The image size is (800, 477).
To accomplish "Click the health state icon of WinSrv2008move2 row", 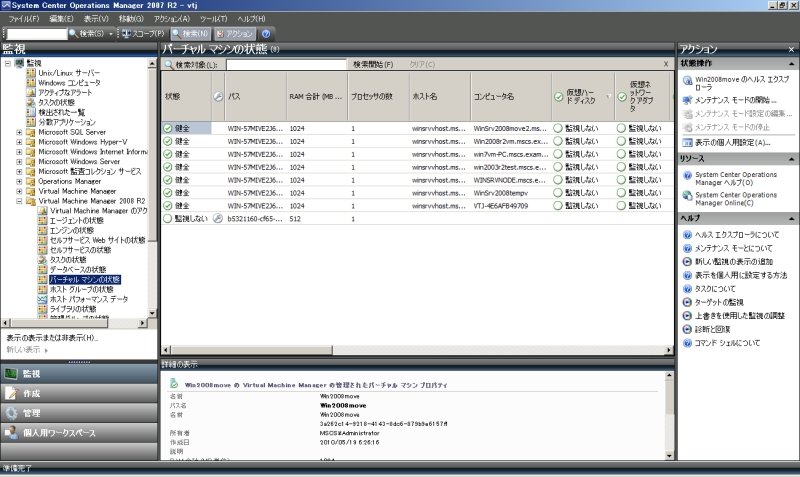I will point(168,128).
